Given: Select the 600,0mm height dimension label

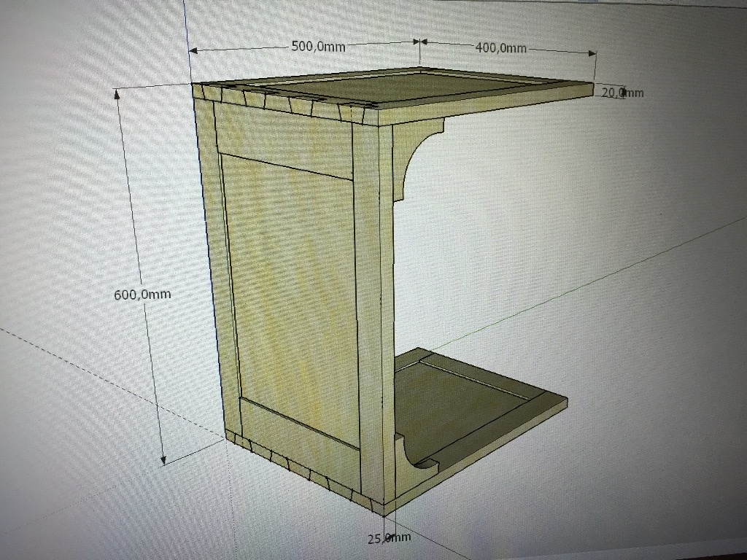Looking at the screenshot, I should click(142, 295).
